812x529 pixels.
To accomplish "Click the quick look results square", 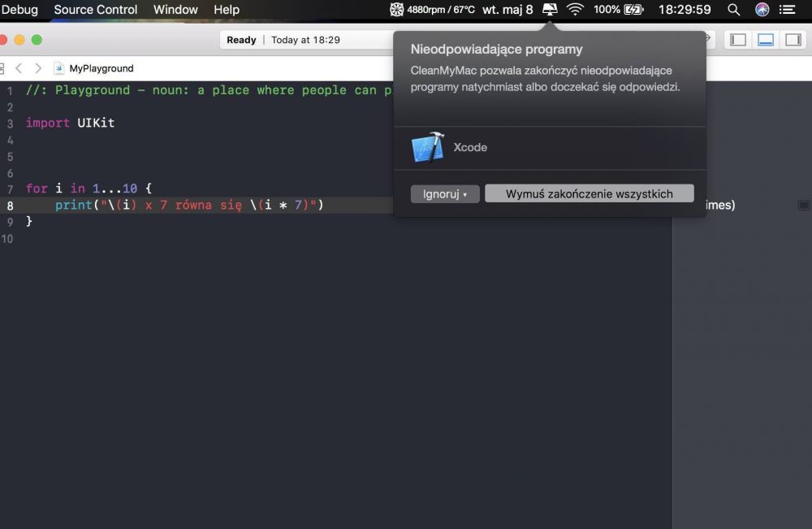I will (804, 205).
